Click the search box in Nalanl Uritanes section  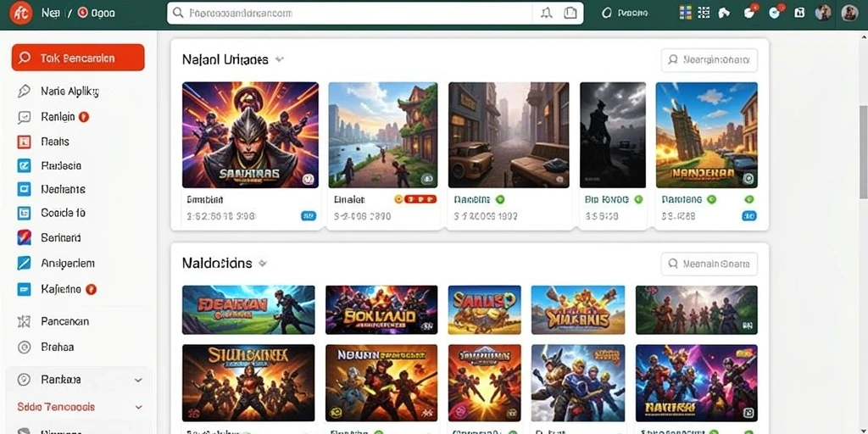coord(709,60)
